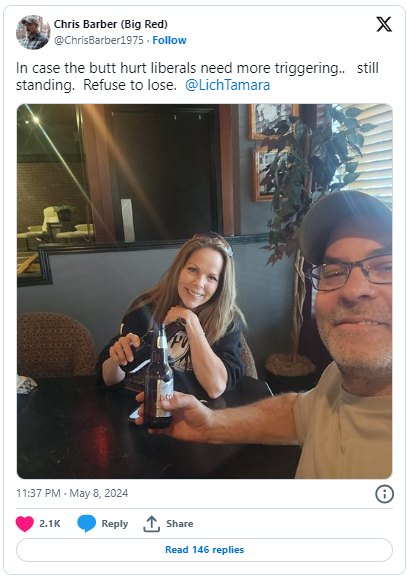This screenshot has height=575, width=407.
Task: Click the Reply text label
Action: click(x=115, y=524)
